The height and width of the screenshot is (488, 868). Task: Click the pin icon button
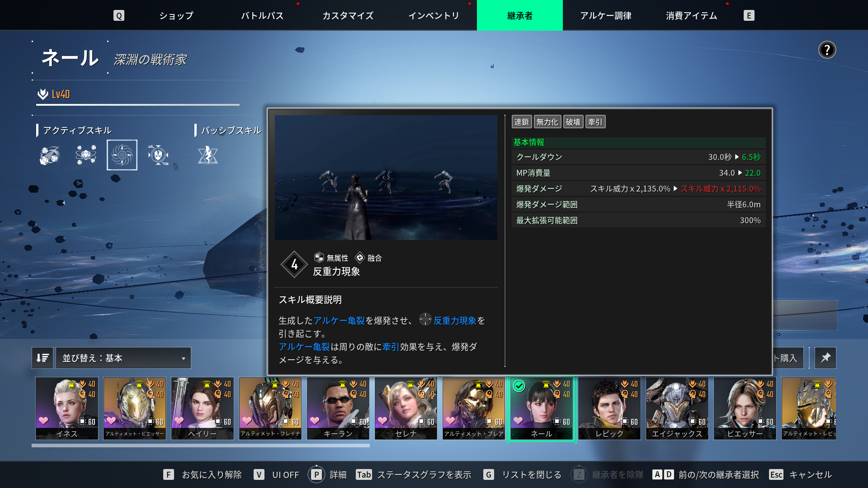click(826, 358)
